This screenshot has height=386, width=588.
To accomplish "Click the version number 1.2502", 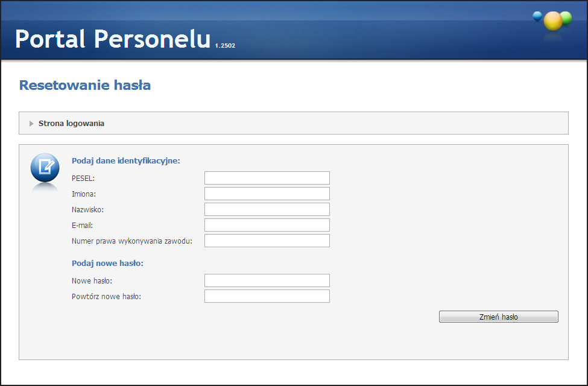I will click(225, 46).
